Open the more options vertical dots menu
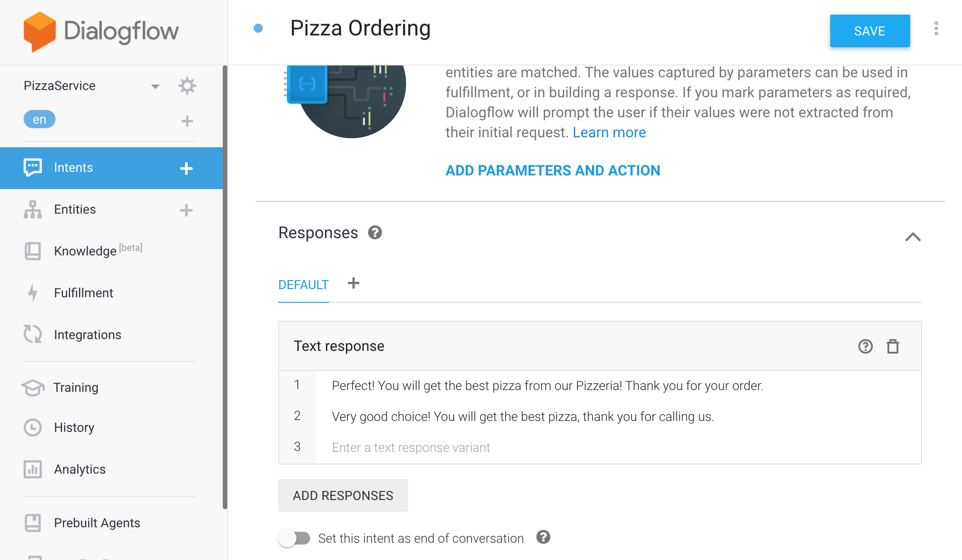The image size is (962, 560). tap(936, 29)
